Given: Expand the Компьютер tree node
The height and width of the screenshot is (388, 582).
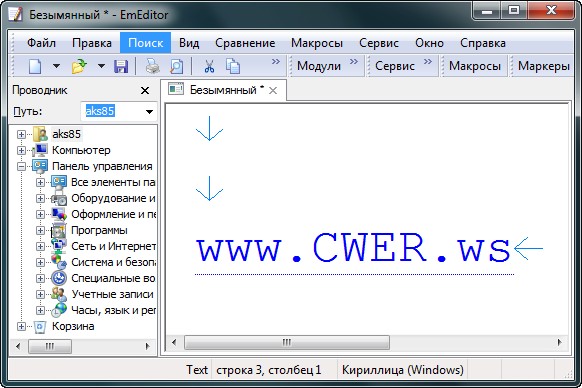Looking at the screenshot, I should point(22,150).
